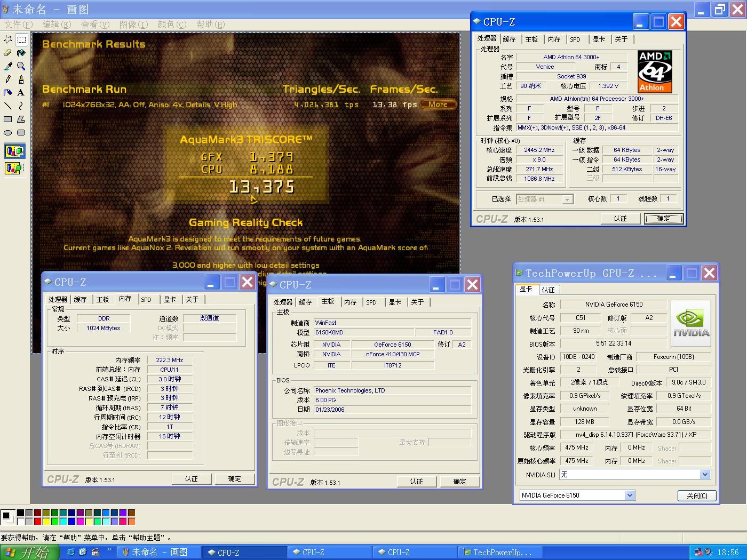This screenshot has height=560, width=747.
Task: Enable opaque selection mode in Paint
Action: click(14, 151)
